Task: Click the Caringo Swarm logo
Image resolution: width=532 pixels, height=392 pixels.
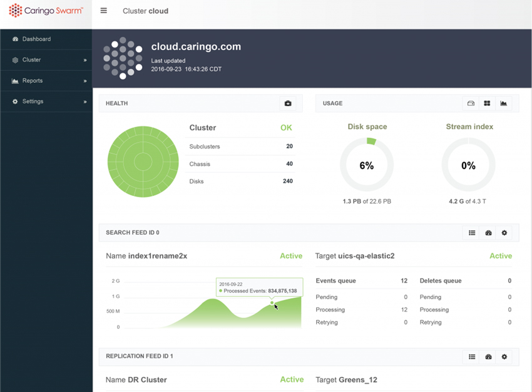Action: tap(46, 11)
